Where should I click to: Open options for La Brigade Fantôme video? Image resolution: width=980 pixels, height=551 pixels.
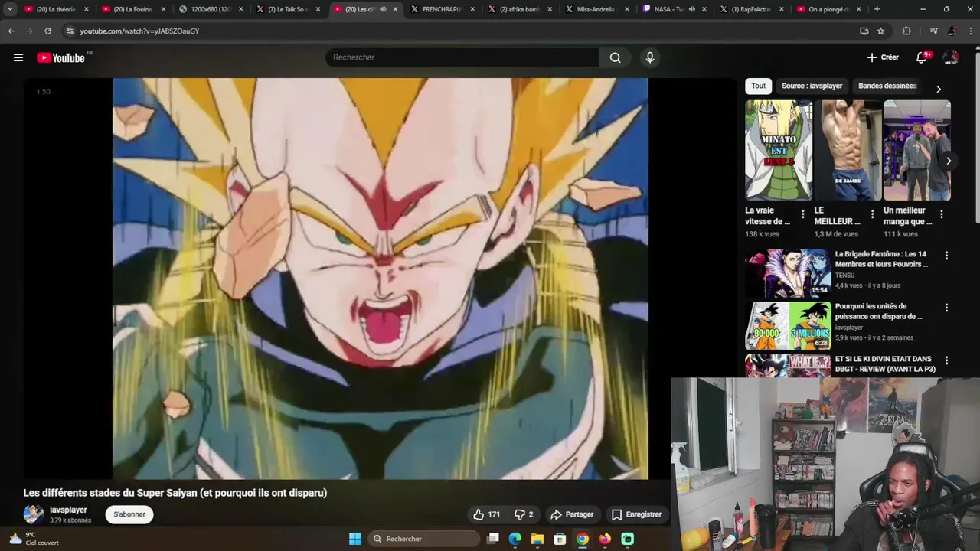click(946, 256)
